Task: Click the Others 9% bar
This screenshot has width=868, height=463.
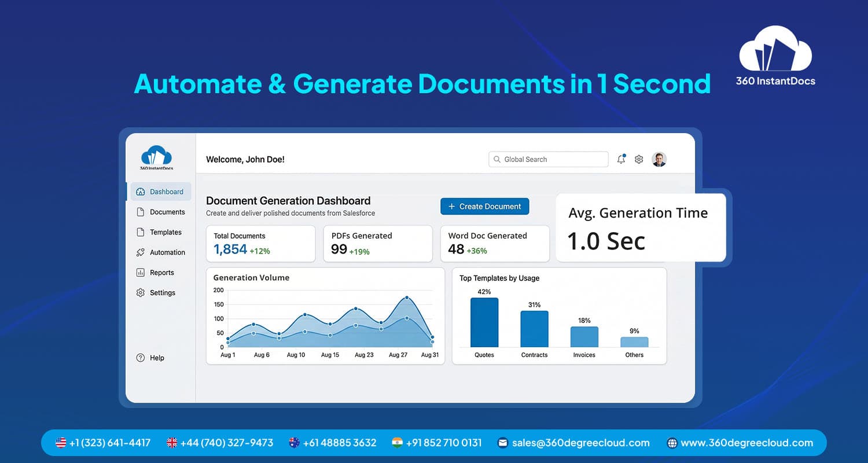Action: [x=634, y=342]
